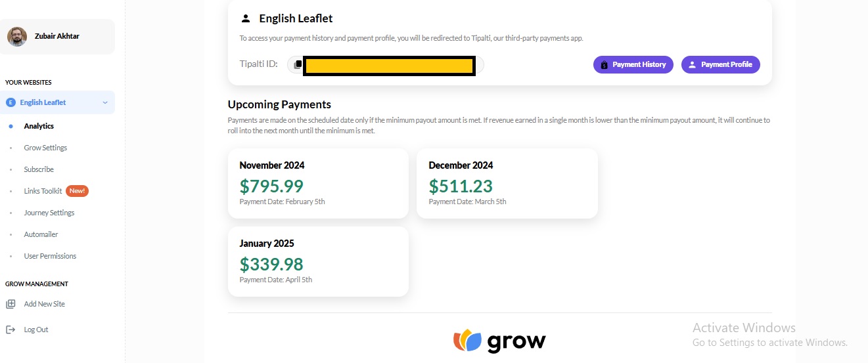The height and width of the screenshot is (363, 868).
Task: Select Automailer from the sidebar
Action: pyautogui.click(x=41, y=234)
